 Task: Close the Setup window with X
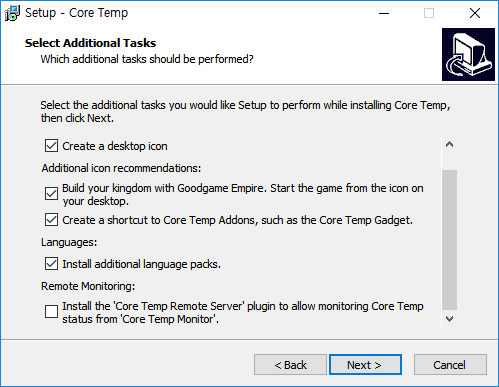click(475, 13)
